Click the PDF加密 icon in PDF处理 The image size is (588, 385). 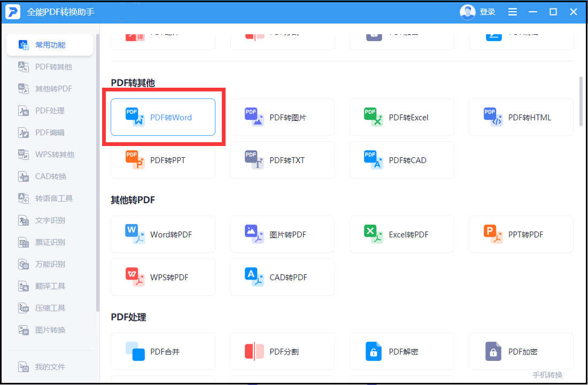[493, 351]
